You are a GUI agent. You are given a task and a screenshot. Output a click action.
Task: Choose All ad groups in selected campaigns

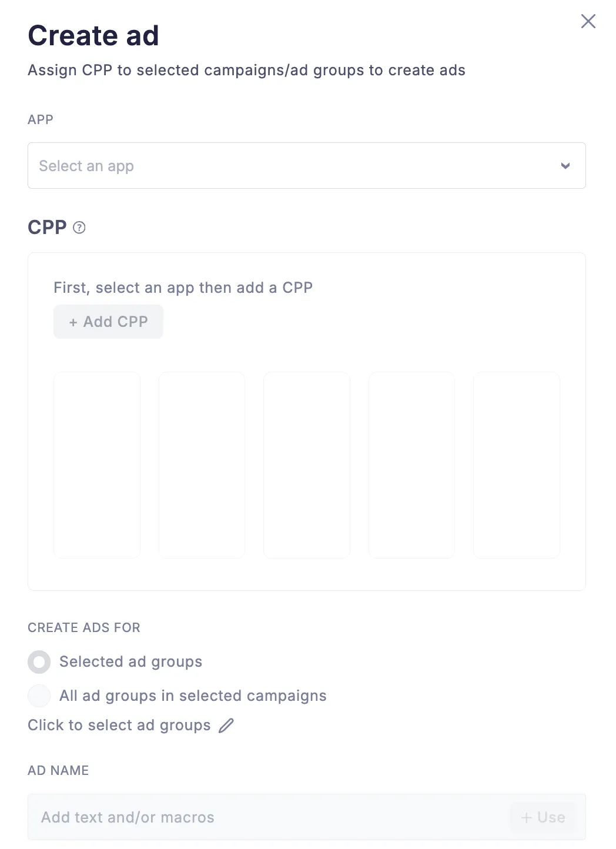(x=39, y=696)
